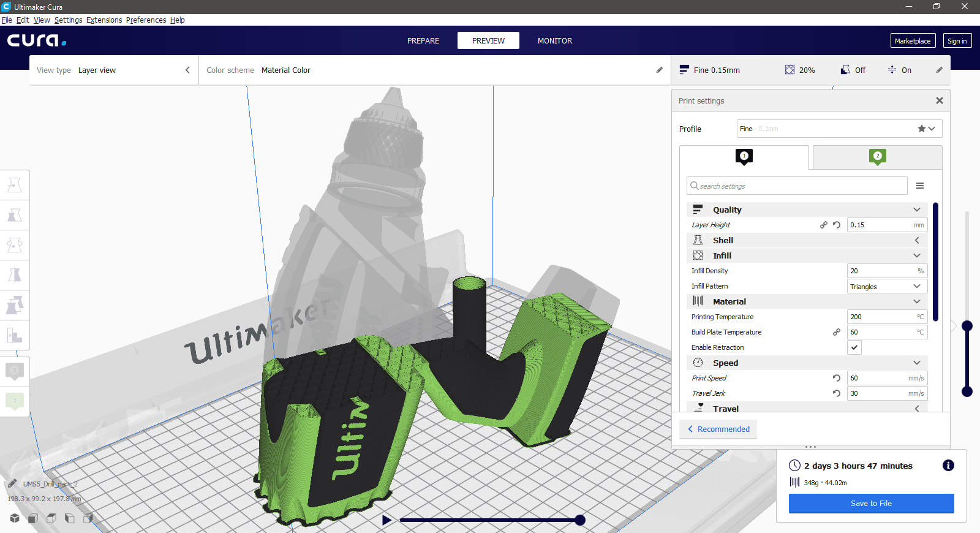Toggle the Enable Retraction checkbox

854,347
